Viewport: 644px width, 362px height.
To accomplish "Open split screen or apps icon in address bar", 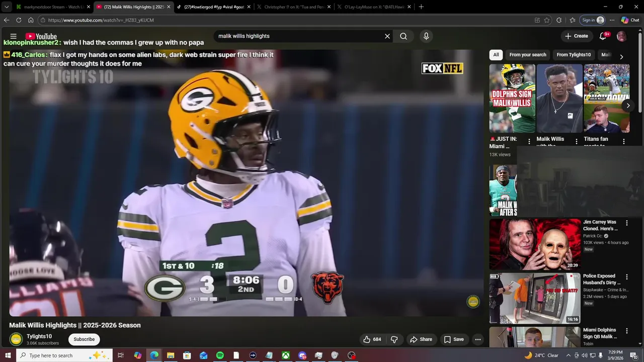I will [x=537, y=20].
